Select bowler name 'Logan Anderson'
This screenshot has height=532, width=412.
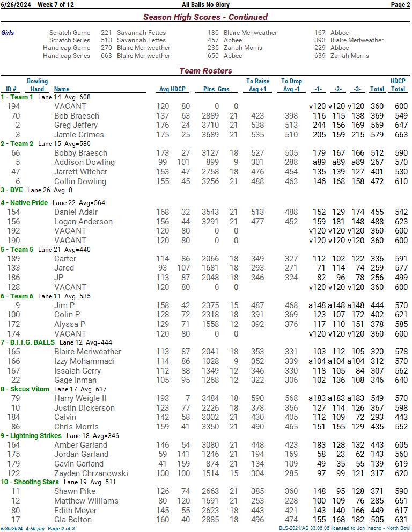point(83,222)
